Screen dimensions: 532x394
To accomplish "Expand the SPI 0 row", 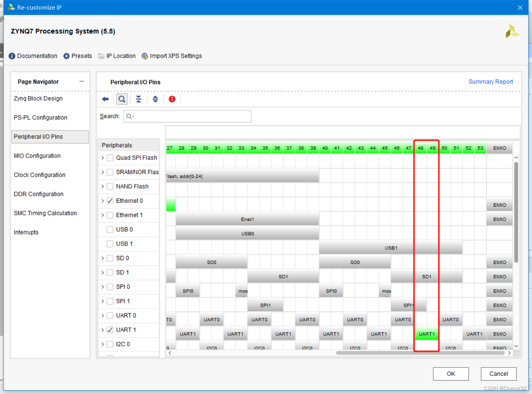I will click(x=102, y=287).
